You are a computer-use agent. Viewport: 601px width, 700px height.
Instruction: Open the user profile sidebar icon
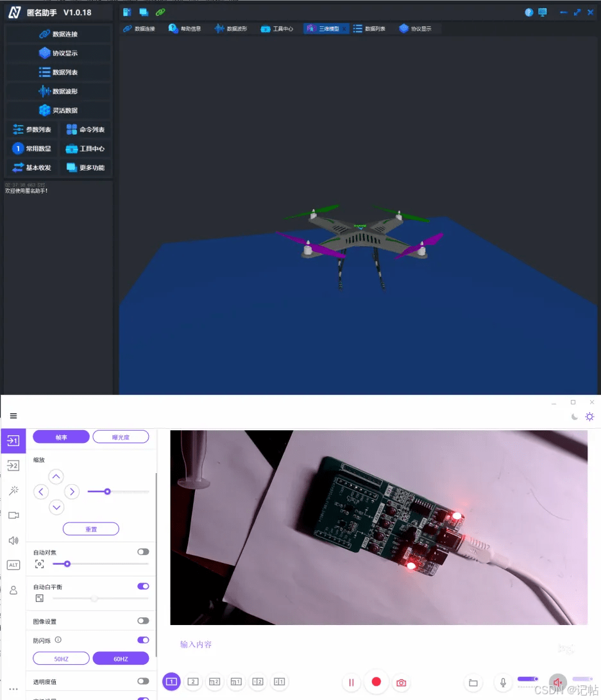(x=13, y=590)
